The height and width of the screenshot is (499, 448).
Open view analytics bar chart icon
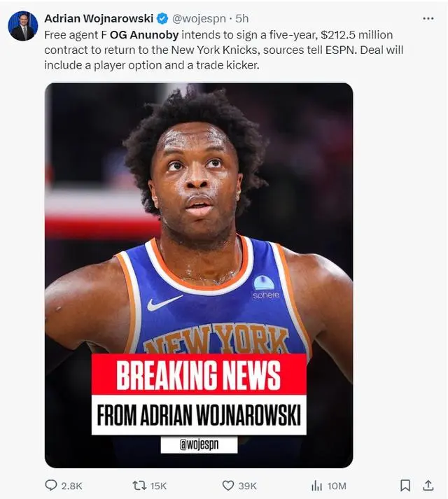click(x=316, y=486)
